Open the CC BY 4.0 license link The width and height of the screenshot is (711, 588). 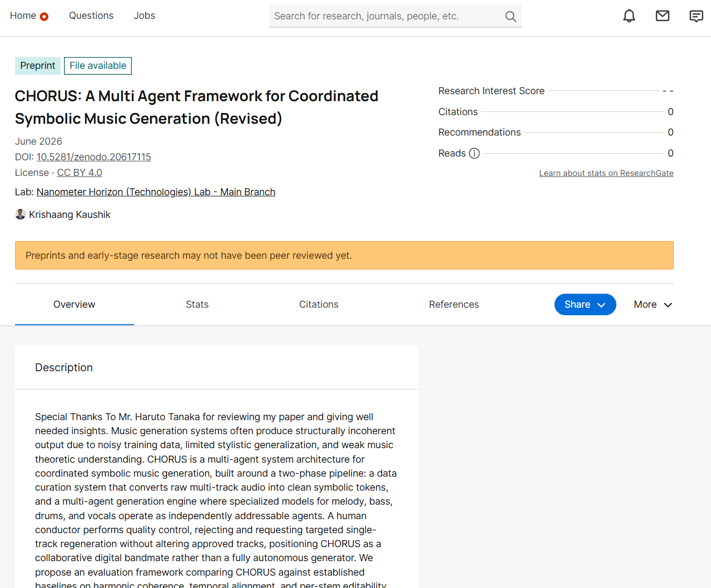(x=80, y=173)
